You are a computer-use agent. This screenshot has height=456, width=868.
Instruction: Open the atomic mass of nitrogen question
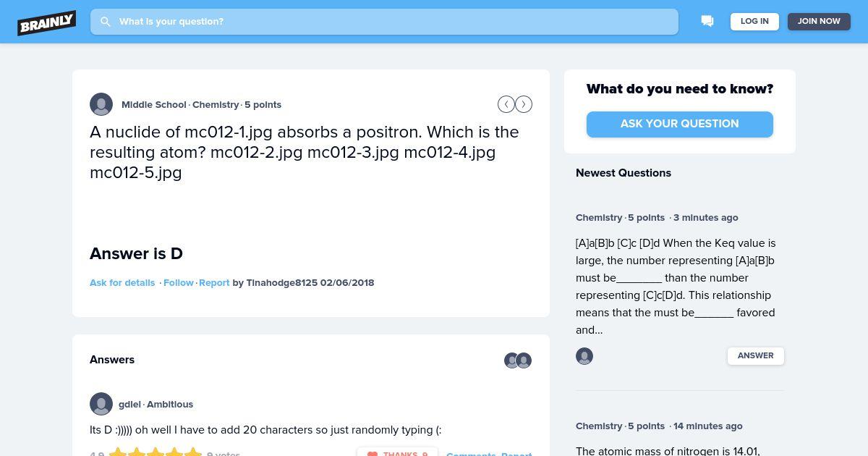pos(668,451)
